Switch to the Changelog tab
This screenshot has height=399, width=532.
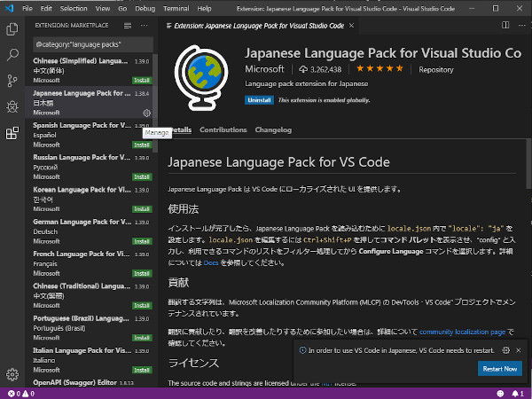273,129
